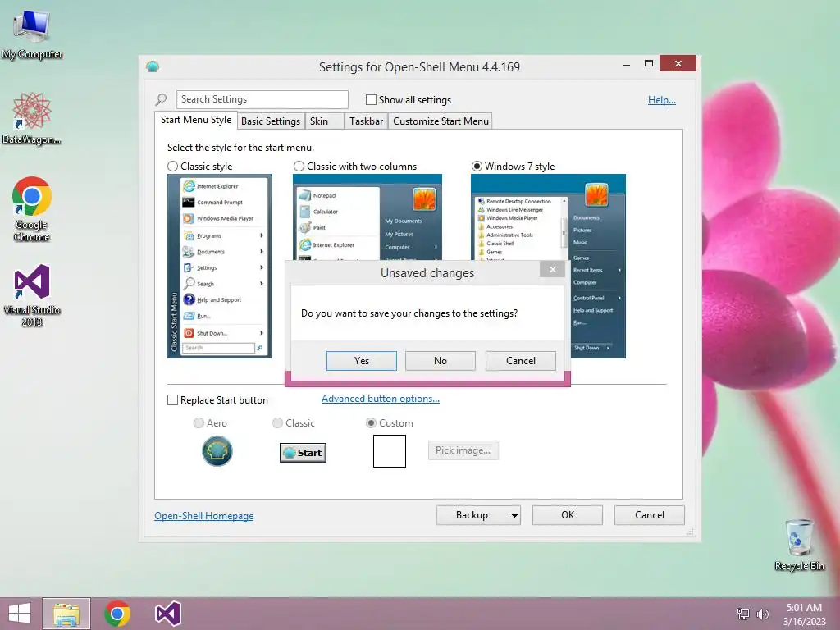This screenshot has height=630, width=840.
Task: Open the Backup dropdown arrow
Action: [514, 515]
